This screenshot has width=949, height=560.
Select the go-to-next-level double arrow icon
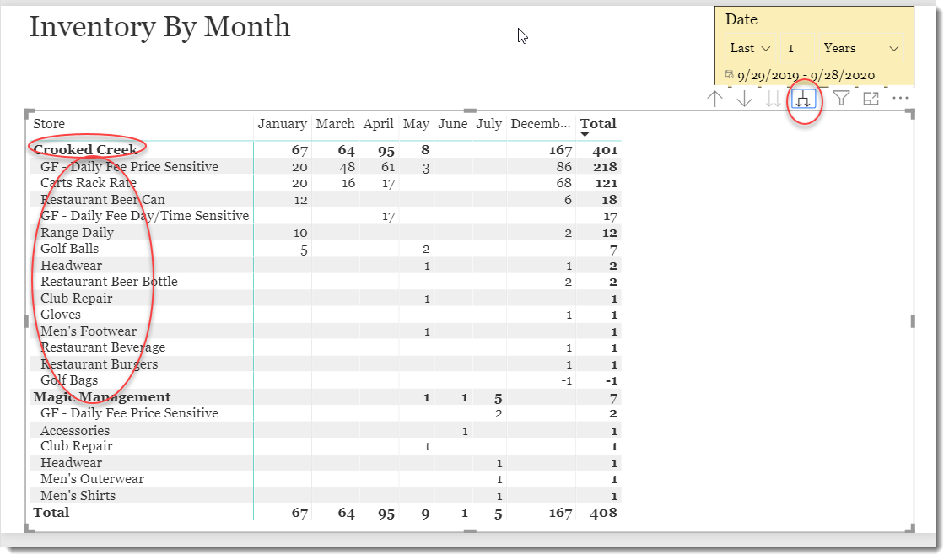pyautogui.click(x=774, y=99)
